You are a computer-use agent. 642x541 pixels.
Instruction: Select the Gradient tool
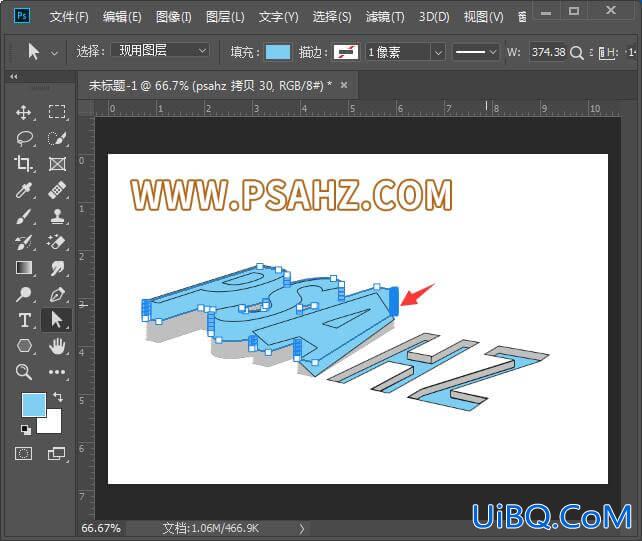tap(24, 268)
